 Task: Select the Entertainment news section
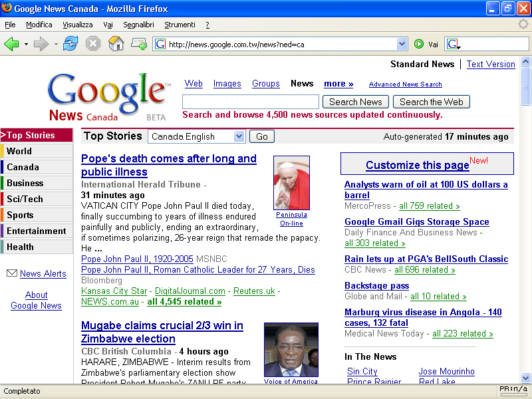37,231
